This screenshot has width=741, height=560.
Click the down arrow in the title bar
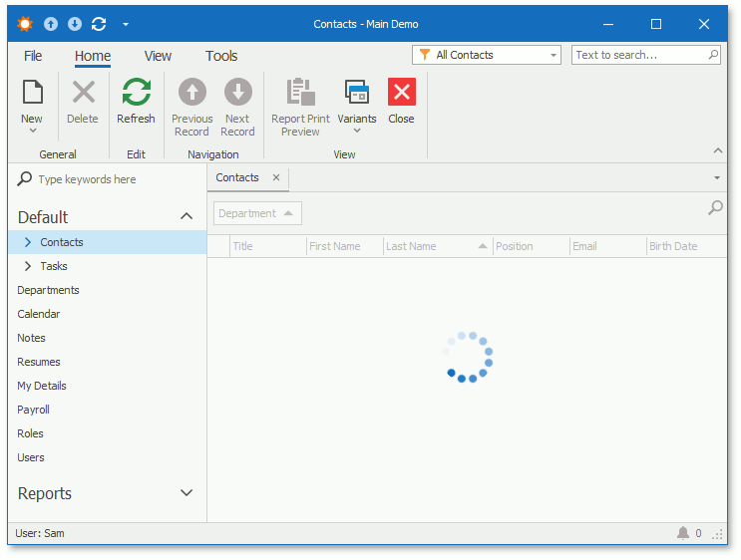click(75, 24)
